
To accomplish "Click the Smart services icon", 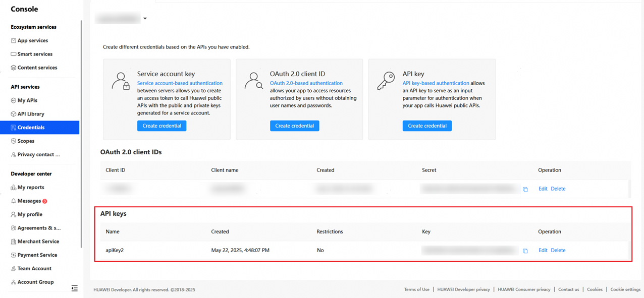I will [x=14, y=54].
